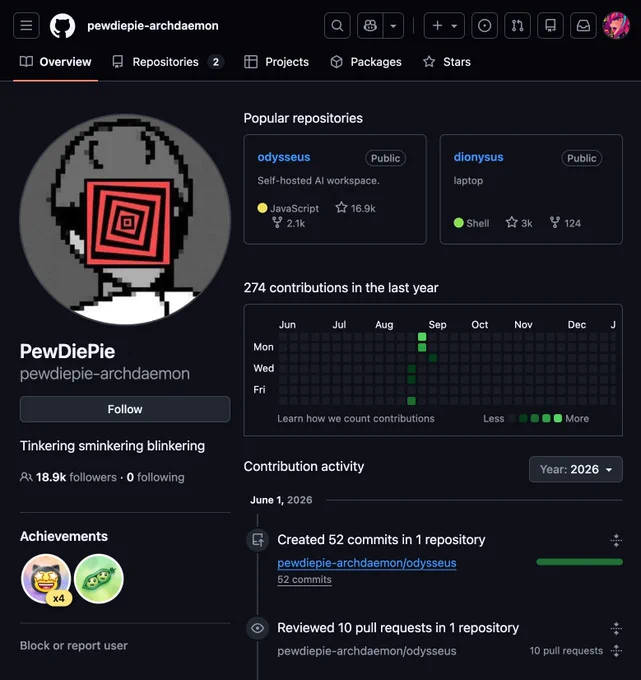Click odysseus star count 16.9k

[x=355, y=208]
